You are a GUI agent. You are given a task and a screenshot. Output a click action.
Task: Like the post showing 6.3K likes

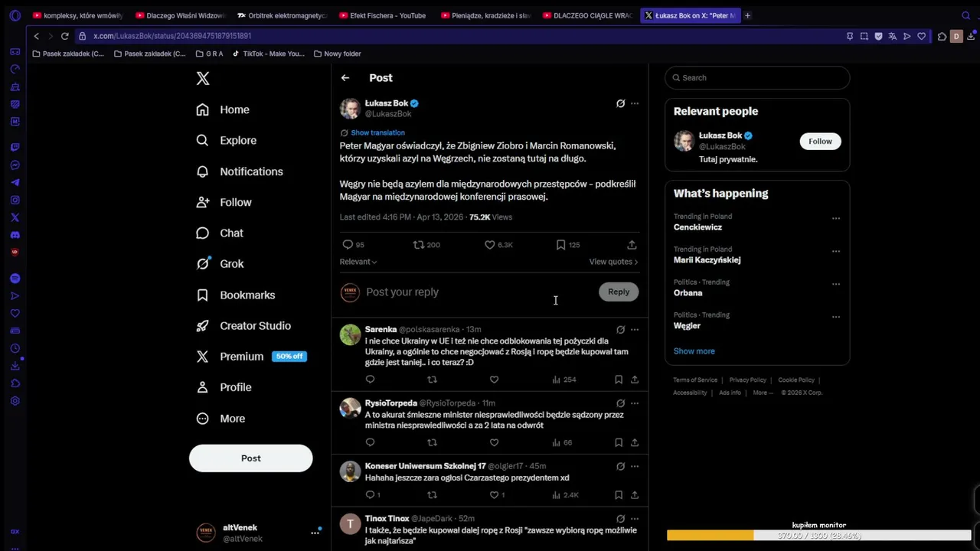point(490,245)
